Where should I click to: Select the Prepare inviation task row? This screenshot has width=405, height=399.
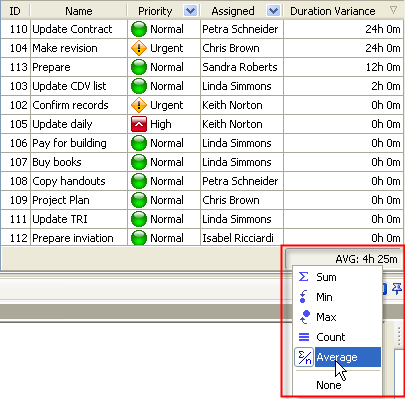(202, 238)
